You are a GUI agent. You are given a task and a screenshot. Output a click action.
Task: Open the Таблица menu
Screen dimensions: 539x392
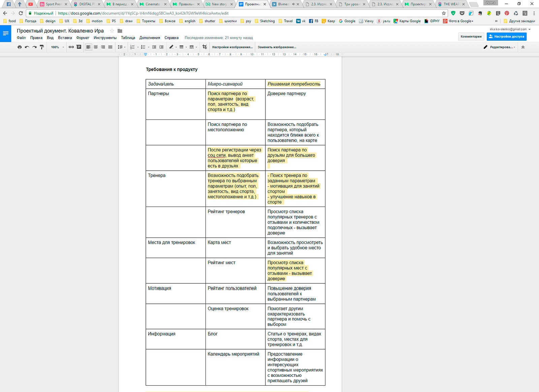point(128,38)
